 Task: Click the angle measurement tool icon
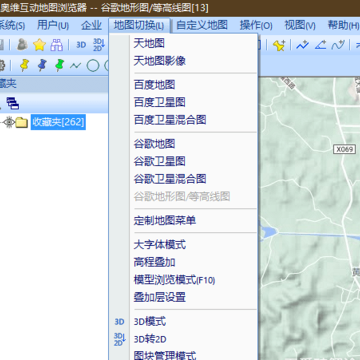[x=320, y=45]
